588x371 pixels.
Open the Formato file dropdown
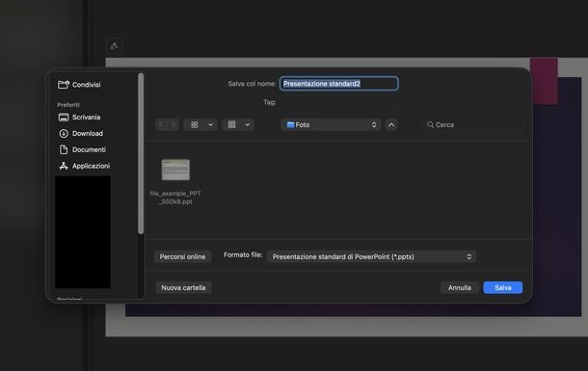tap(372, 256)
